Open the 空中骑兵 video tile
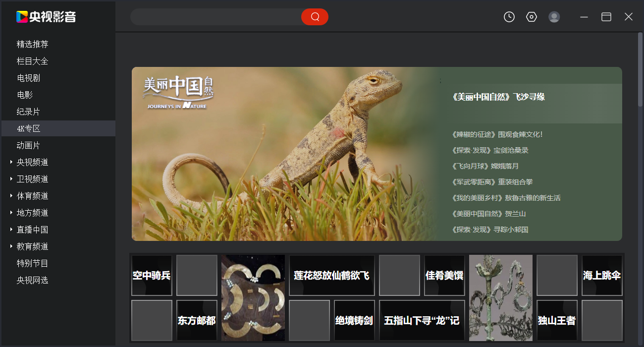The image size is (644, 347). coord(152,276)
